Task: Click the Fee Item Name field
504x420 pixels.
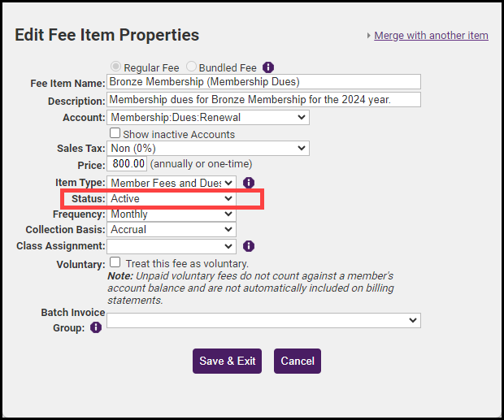Action: coord(263,82)
